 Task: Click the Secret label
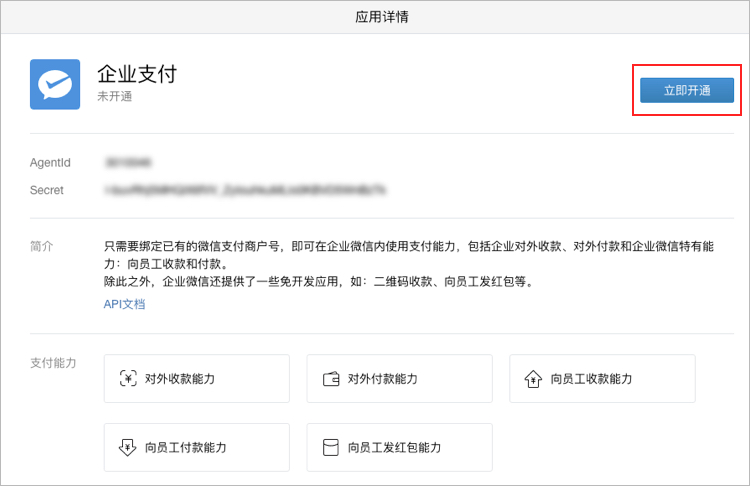[x=46, y=190]
